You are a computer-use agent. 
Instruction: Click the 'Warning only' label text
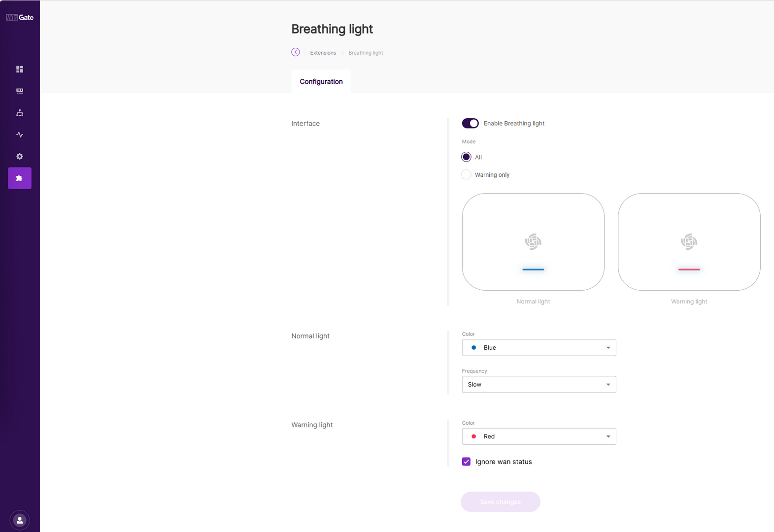(x=492, y=175)
